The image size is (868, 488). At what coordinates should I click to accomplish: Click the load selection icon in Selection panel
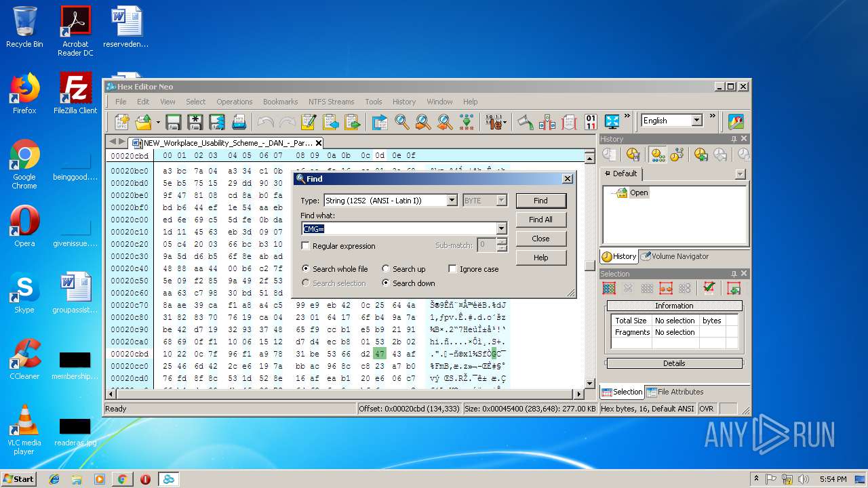point(733,288)
